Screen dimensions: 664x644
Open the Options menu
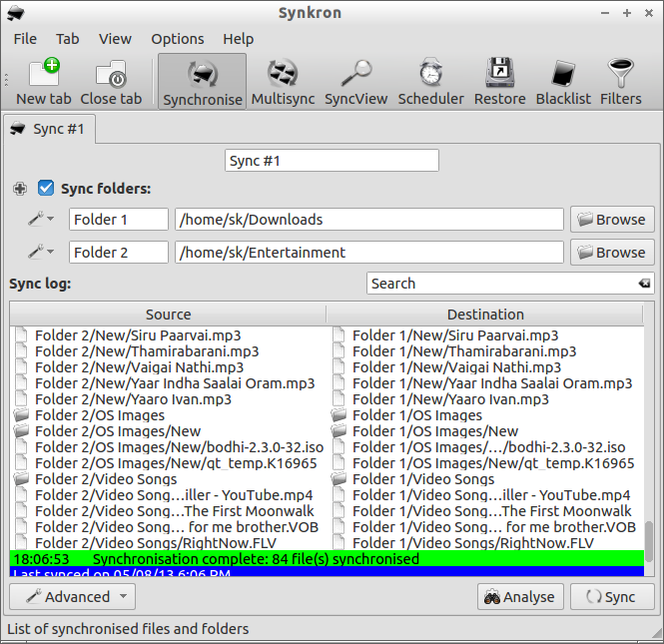tap(178, 39)
